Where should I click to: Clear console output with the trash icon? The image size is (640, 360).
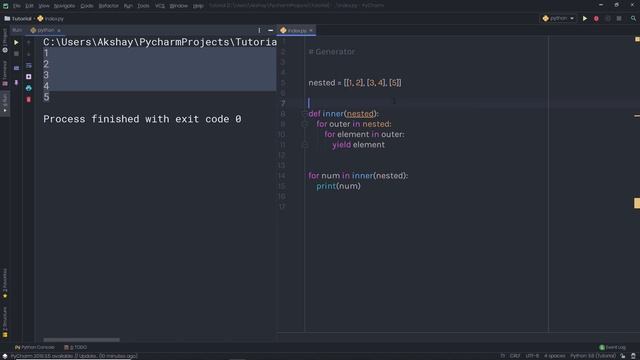pos(29,100)
